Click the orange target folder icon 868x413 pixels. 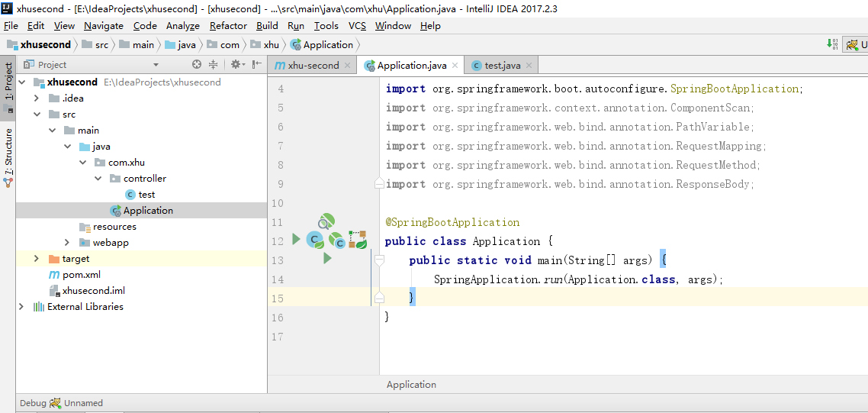[53, 259]
